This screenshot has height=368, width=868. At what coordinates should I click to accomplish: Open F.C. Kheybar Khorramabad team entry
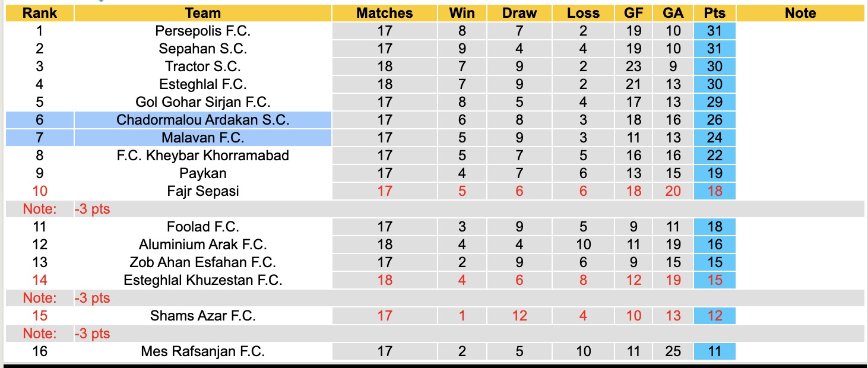pos(202,156)
